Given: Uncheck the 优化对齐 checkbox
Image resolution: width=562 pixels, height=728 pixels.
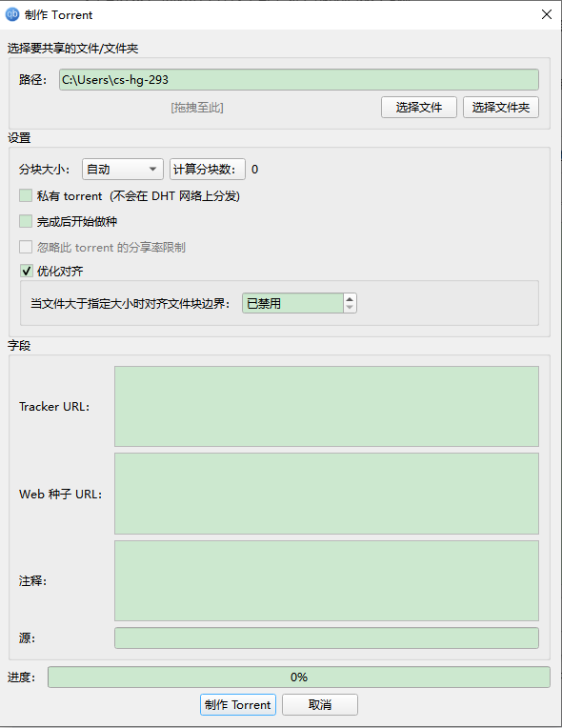Looking at the screenshot, I should pos(26,271).
